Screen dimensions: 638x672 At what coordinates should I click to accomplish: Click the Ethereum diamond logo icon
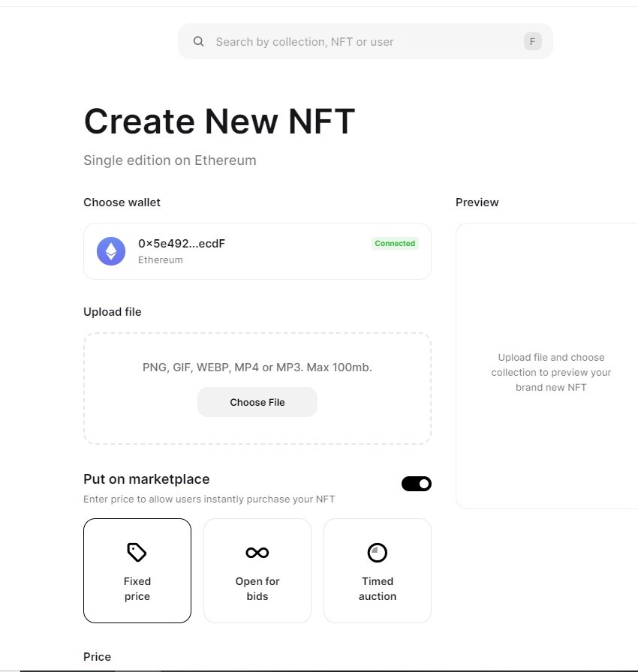(x=111, y=251)
